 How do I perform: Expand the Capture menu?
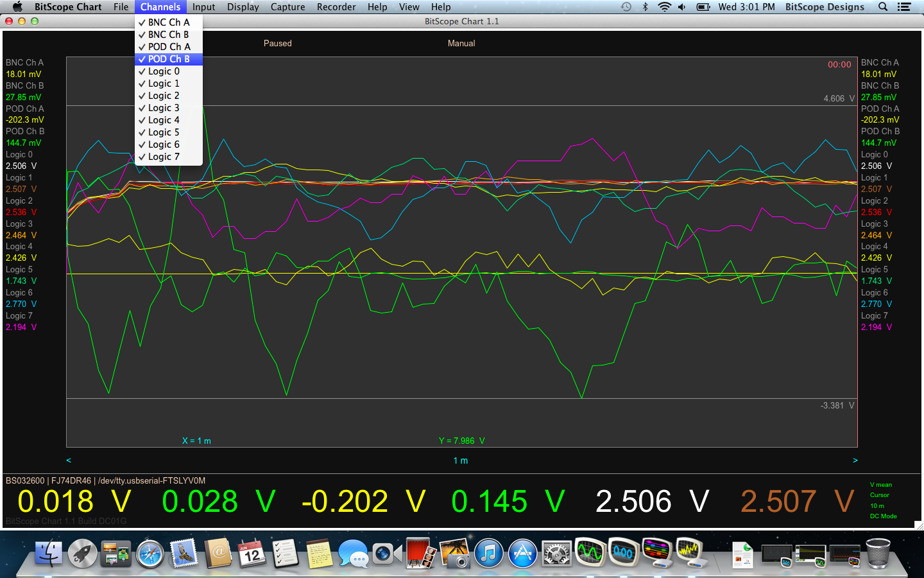[x=287, y=7]
